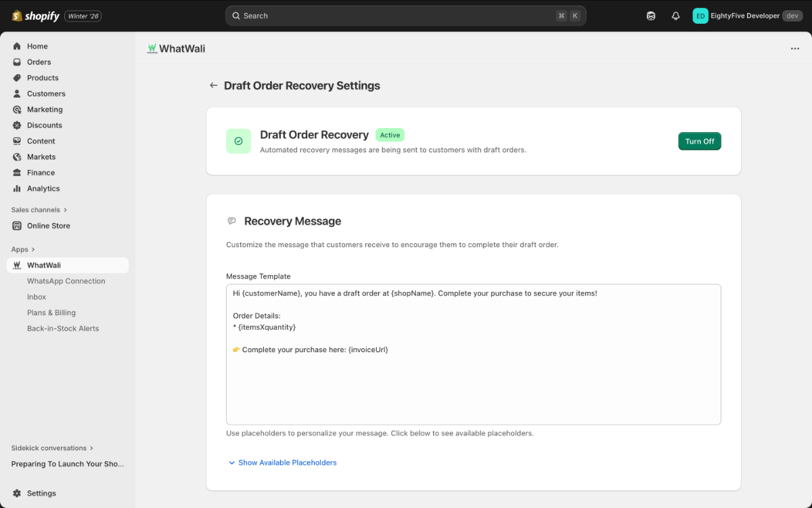Viewport: 812px width, 508px height.
Task: Open the notification bell in the top bar
Action: [675, 15]
